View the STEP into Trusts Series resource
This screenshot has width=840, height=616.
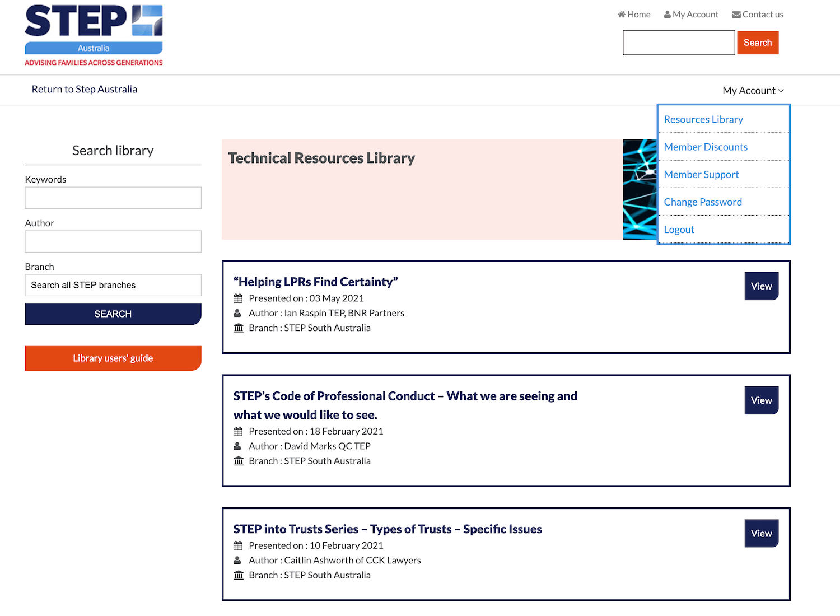(762, 534)
